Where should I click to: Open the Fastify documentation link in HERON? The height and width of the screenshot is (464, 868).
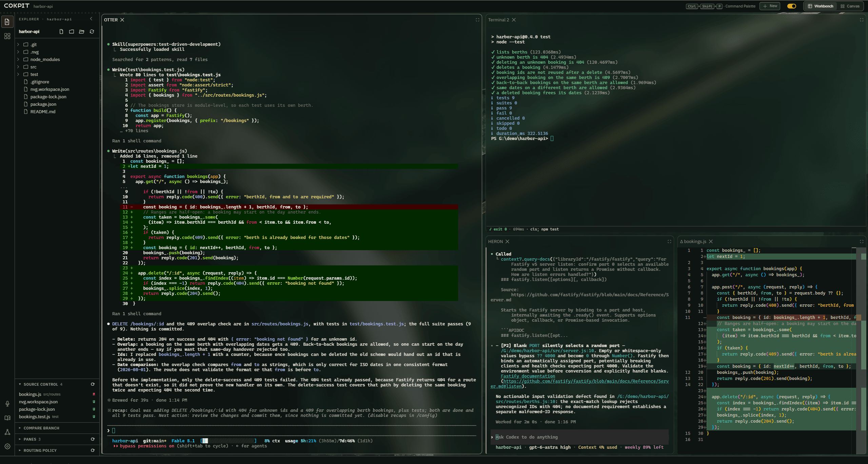click(x=528, y=376)
